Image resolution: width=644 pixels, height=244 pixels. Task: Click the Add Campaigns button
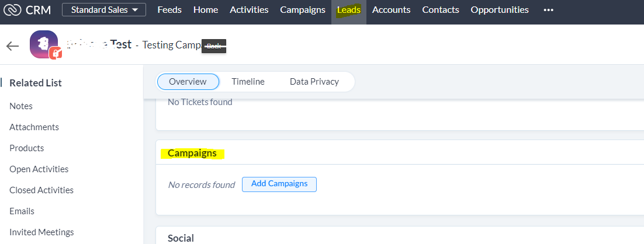279,184
